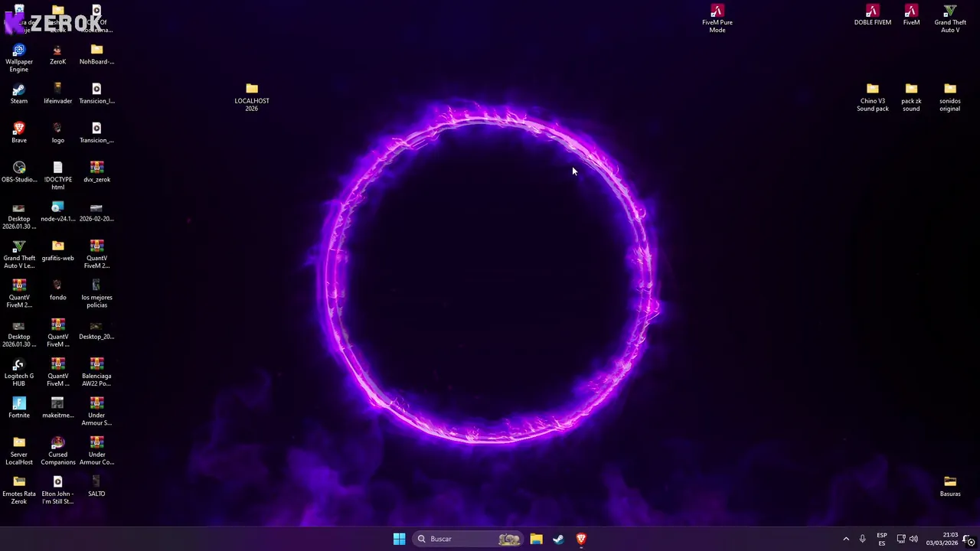The image size is (980, 551).
Task: Select the Balenciaga AW22 archive file
Action: pos(96,373)
